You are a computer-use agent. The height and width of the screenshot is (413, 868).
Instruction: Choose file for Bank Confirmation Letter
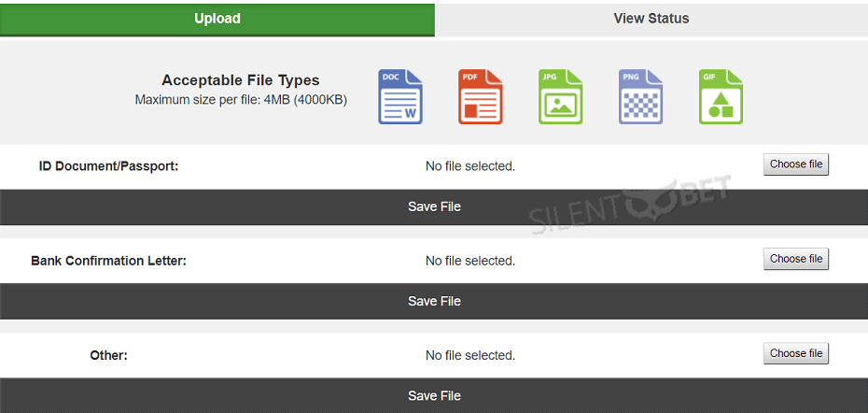pos(796,259)
